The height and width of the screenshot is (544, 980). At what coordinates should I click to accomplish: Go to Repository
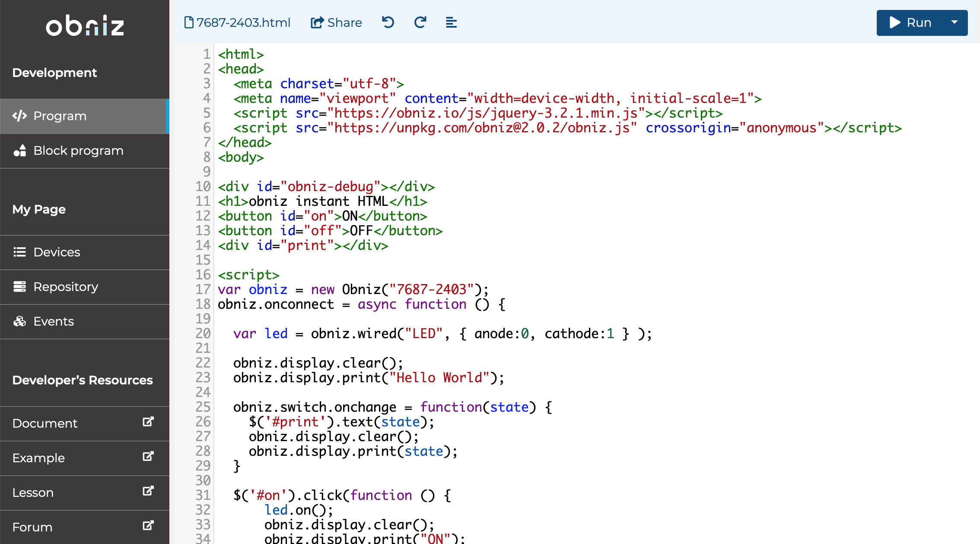coord(65,287)
